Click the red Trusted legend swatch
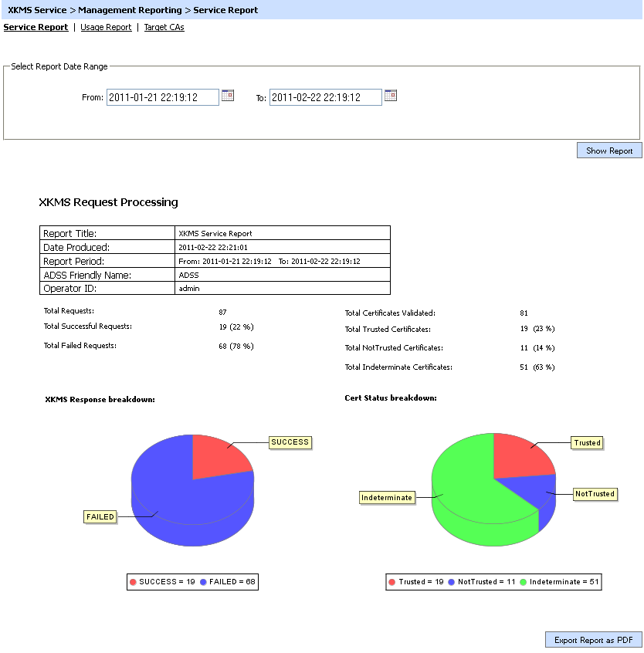Screen dimensions: 644x653 [392, 582]
